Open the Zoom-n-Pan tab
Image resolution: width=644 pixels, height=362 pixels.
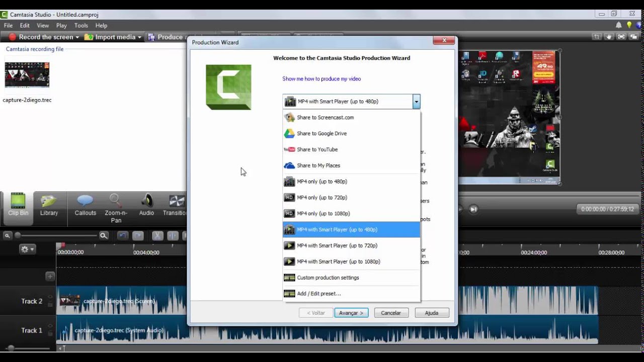[x=116, y=208]
